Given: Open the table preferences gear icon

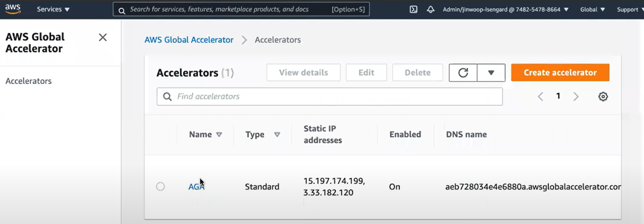Looking at the screenshot, I should click(x=603, y=96).
